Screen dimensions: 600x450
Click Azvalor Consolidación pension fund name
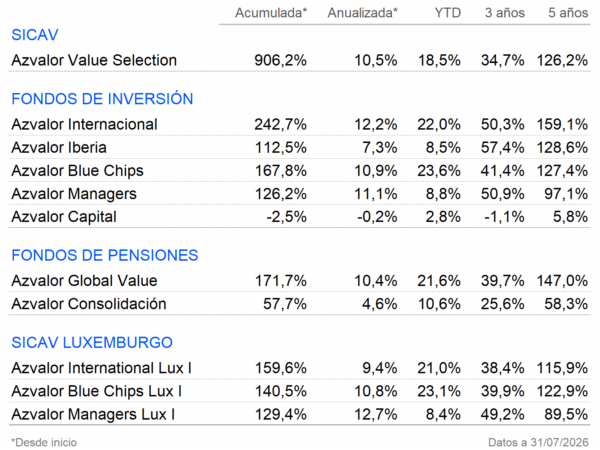coord(89,304)
